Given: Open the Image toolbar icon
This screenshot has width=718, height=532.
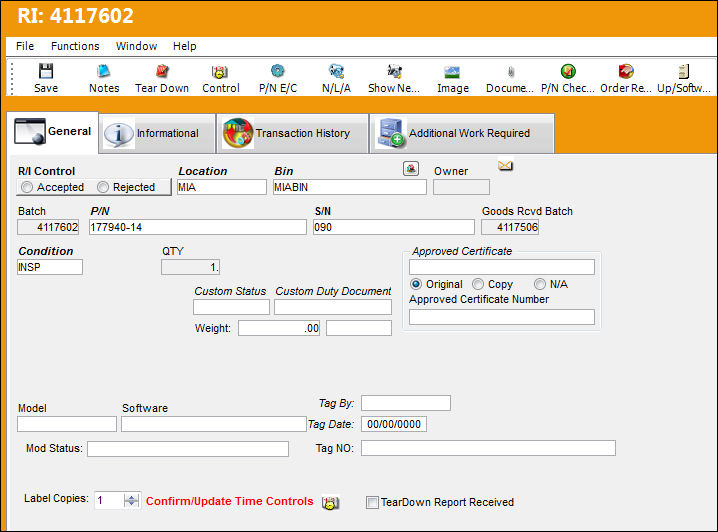Looking at the screenshot, I should pyautogui.click(x=452, y=72).
